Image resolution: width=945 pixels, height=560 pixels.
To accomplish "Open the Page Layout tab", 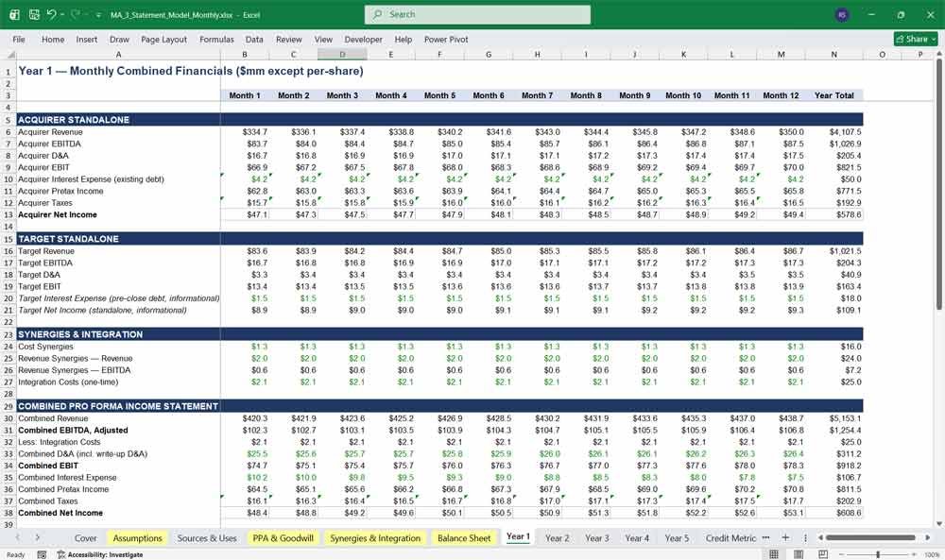I will pyautogui.click(x=163, y=39).
